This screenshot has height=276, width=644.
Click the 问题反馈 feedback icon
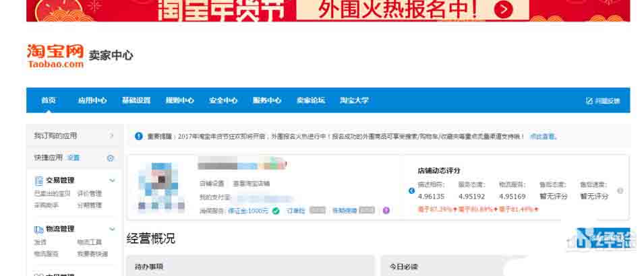(589, 101)
